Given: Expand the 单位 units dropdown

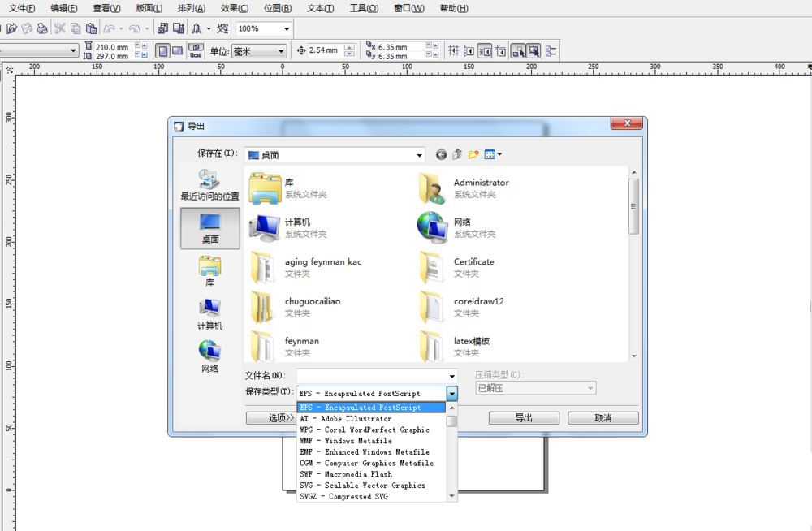Looking at the screenshot, I should [282, 51].
